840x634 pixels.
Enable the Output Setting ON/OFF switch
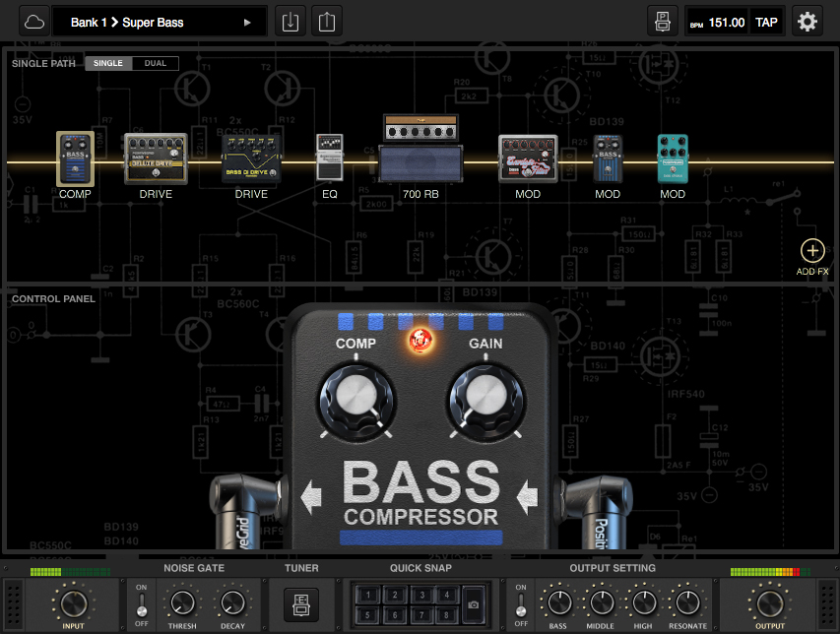(519, 604)
